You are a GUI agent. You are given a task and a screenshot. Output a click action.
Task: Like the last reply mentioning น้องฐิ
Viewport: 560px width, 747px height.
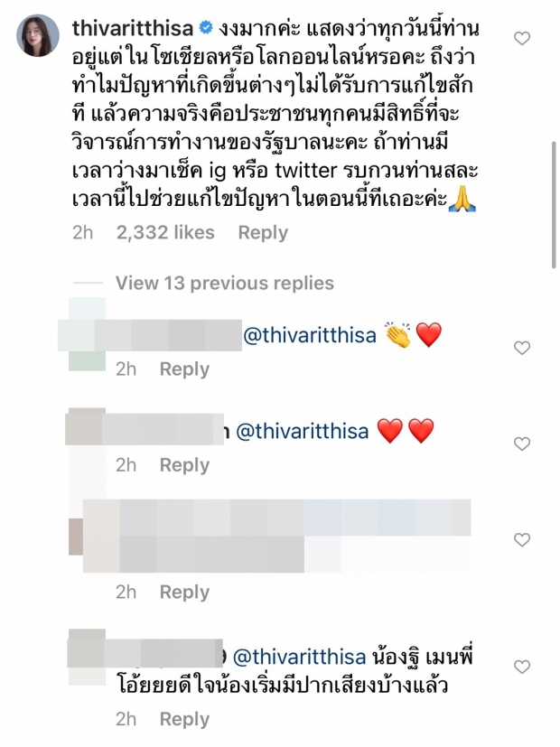click(522, 667)
